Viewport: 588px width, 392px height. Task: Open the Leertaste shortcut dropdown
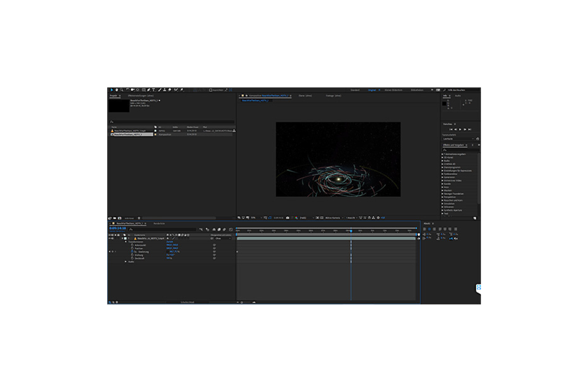[x=458, y=139]
